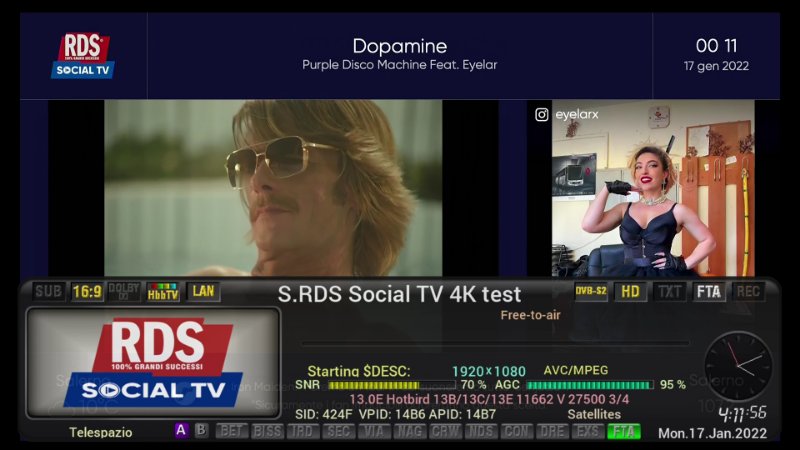Image resolution: width=800 pixels, height=450 pixels.
Task: Click the 00 11 time in header
Action: point(716,46)
